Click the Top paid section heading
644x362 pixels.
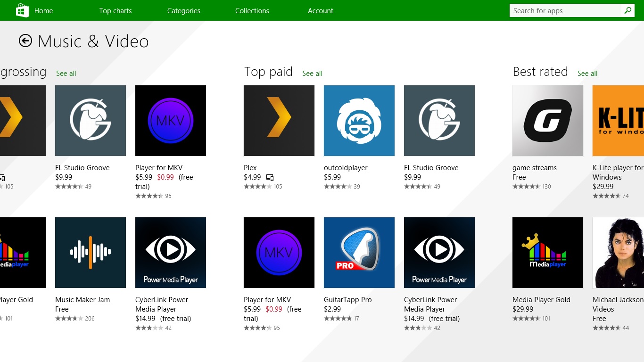[268, 72]
